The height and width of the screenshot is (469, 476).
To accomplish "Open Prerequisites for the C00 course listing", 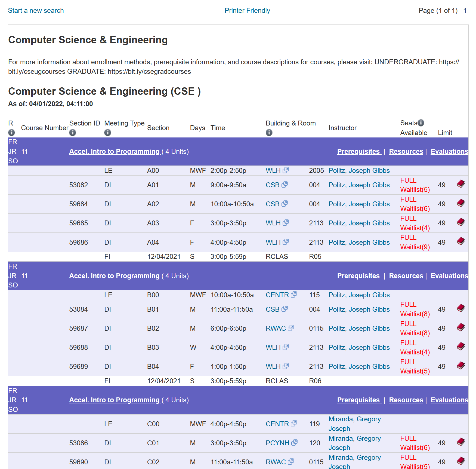I will (x=358, y=400).
